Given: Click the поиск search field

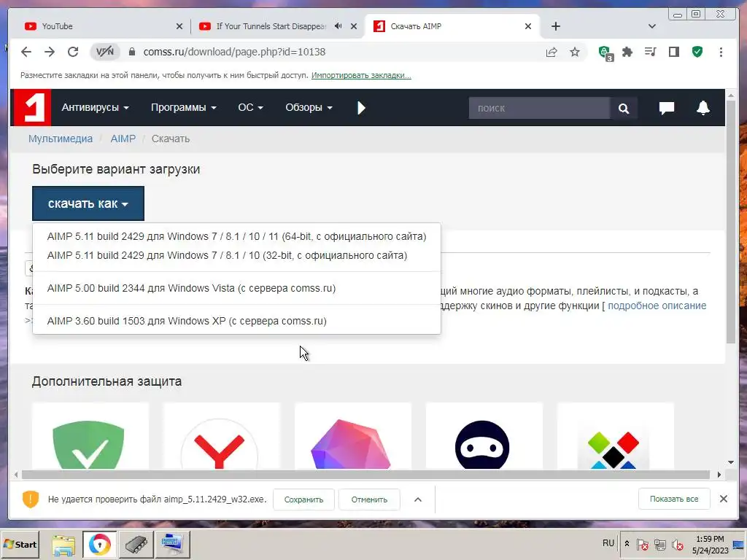Looking at the screenshot, I should (539, 108).
